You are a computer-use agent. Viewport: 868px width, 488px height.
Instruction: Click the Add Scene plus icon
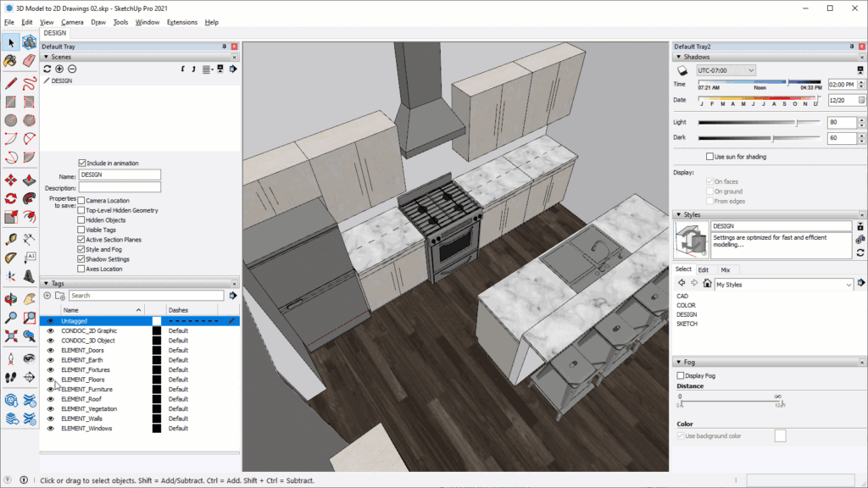tap(59, 69)
